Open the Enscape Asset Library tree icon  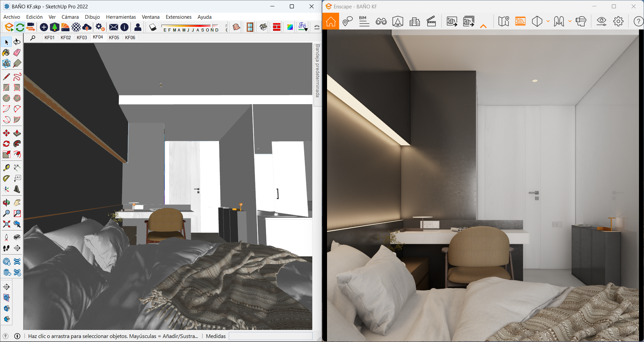55,27
